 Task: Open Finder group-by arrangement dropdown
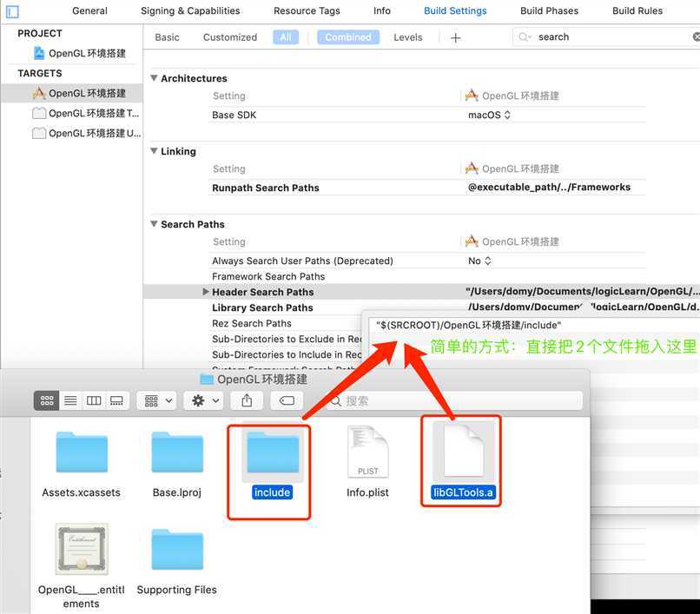[x=157, y=400]
